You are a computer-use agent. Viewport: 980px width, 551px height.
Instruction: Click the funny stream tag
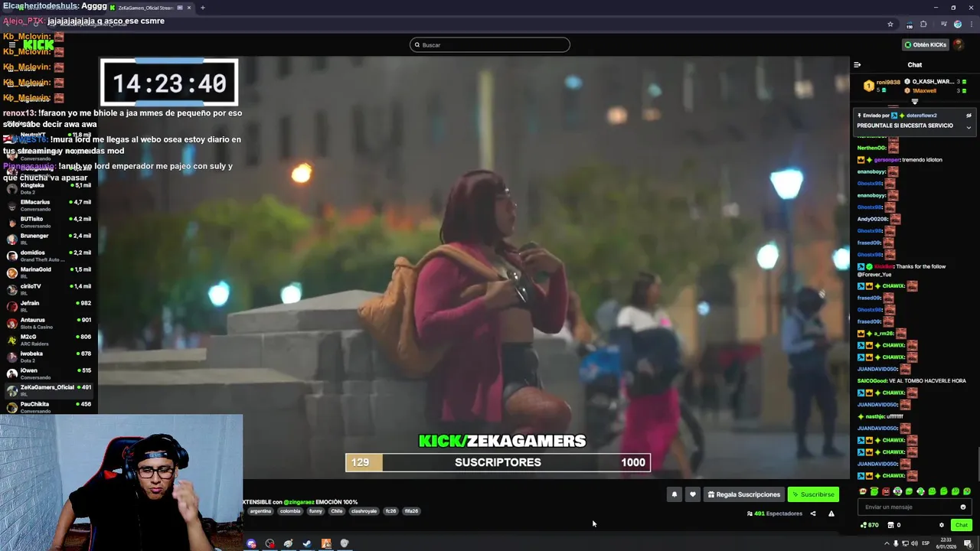point(315,511)
